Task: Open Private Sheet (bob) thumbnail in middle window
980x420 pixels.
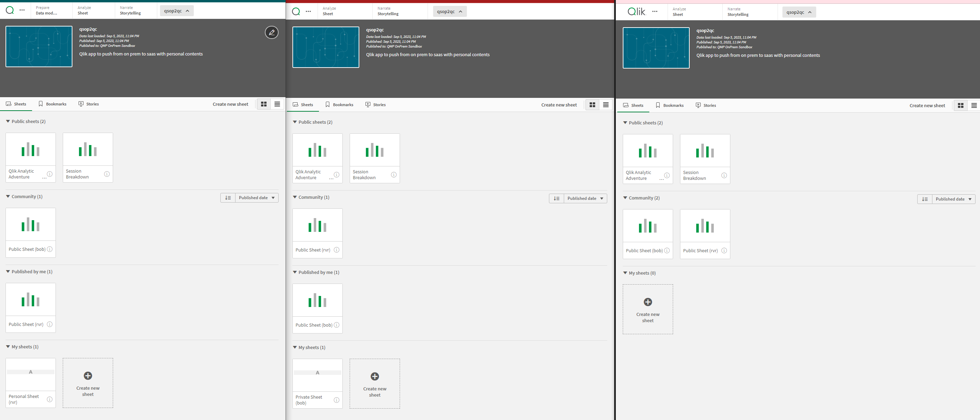Action: (x=318, y=375)
